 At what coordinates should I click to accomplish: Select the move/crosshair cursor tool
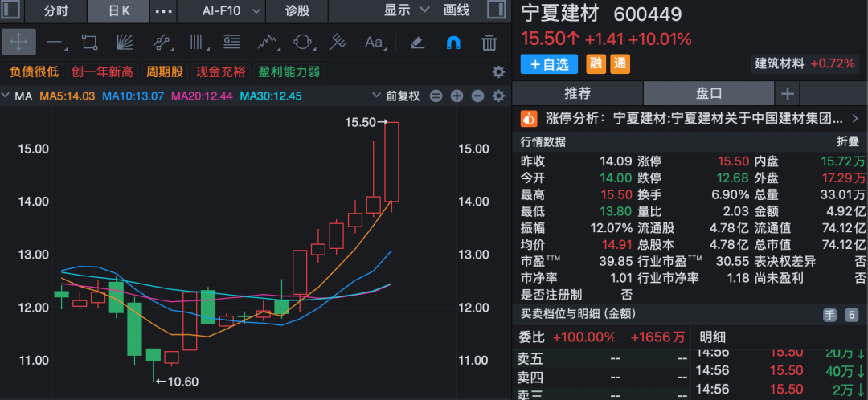18,42
